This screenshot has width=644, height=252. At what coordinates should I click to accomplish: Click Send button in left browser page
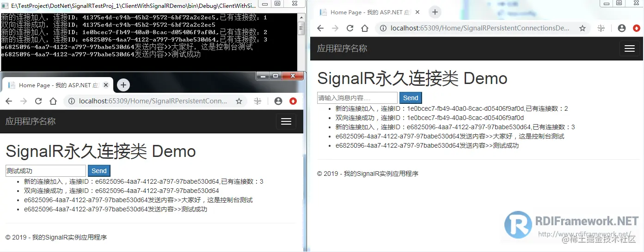click(x=99, y=171)
